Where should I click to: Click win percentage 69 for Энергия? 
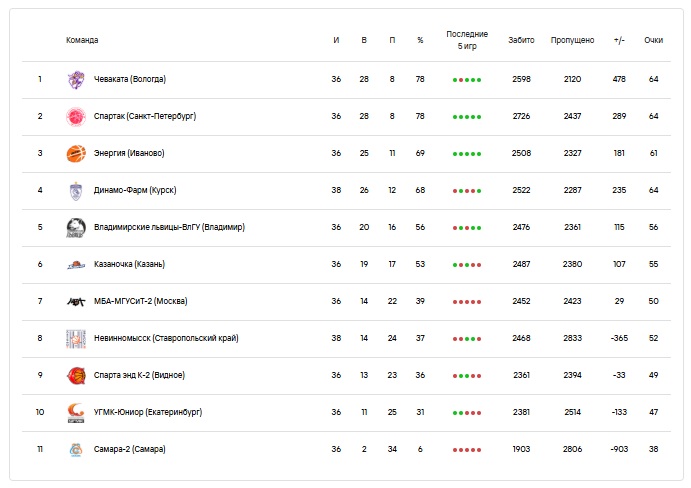(x=420, y=153)
